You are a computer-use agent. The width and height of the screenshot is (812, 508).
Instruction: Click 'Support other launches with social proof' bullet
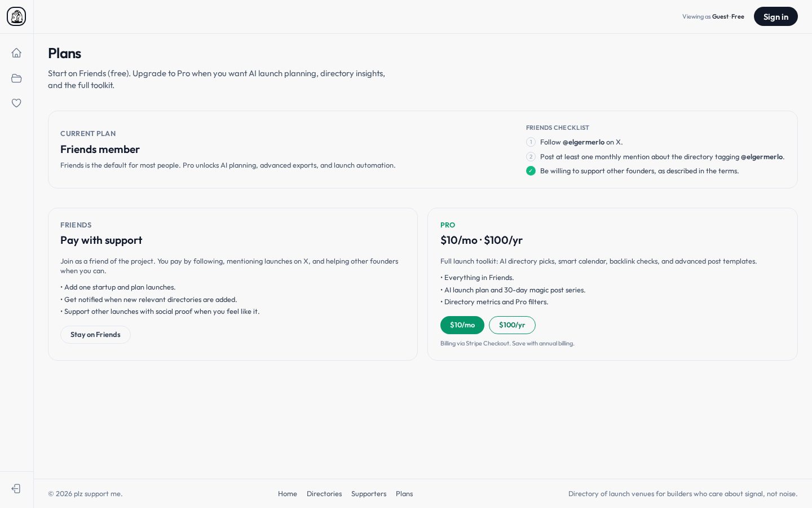tap(160, 312)
